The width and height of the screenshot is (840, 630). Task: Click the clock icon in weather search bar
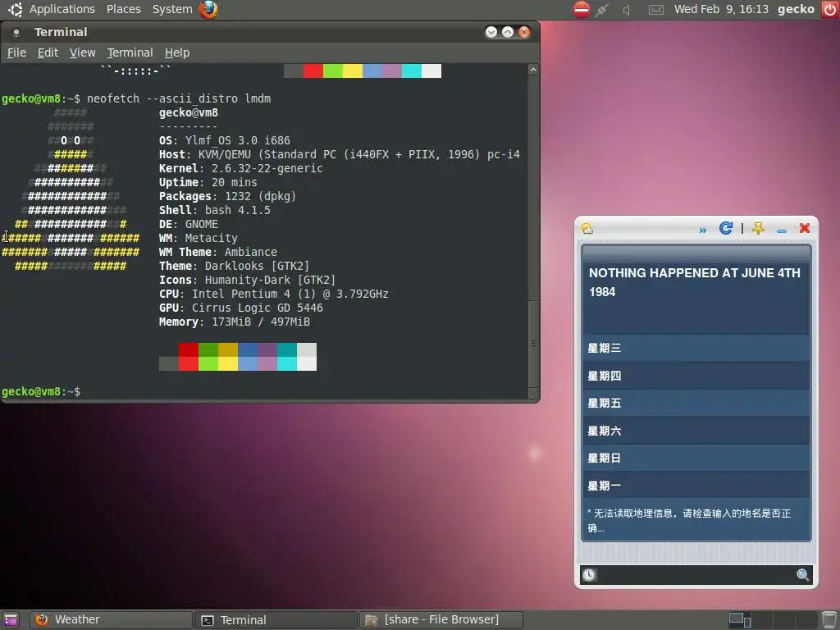[589, 575]
